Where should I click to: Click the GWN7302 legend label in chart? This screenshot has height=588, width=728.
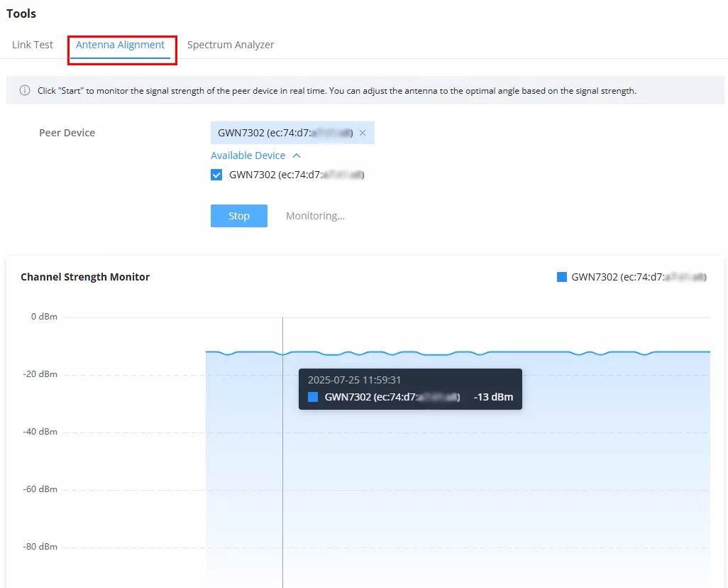pyautogui.click(x=639, y=277)
